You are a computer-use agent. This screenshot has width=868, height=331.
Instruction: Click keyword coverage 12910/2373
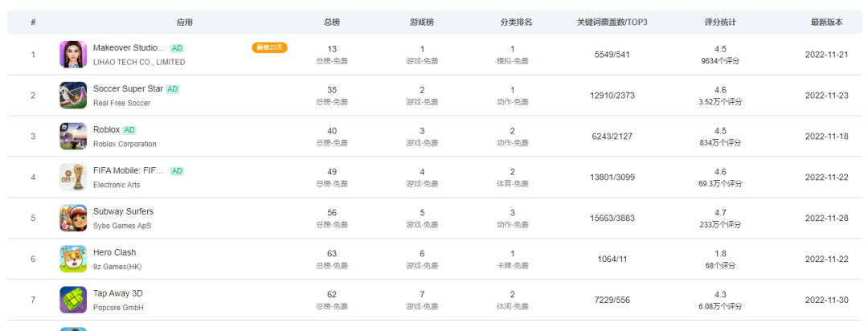pyautogui.click(x=612, y=96)
